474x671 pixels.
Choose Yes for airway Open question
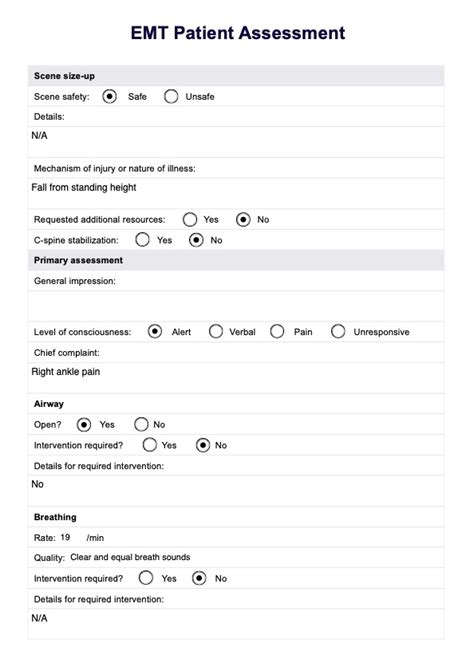pos(84,424)
